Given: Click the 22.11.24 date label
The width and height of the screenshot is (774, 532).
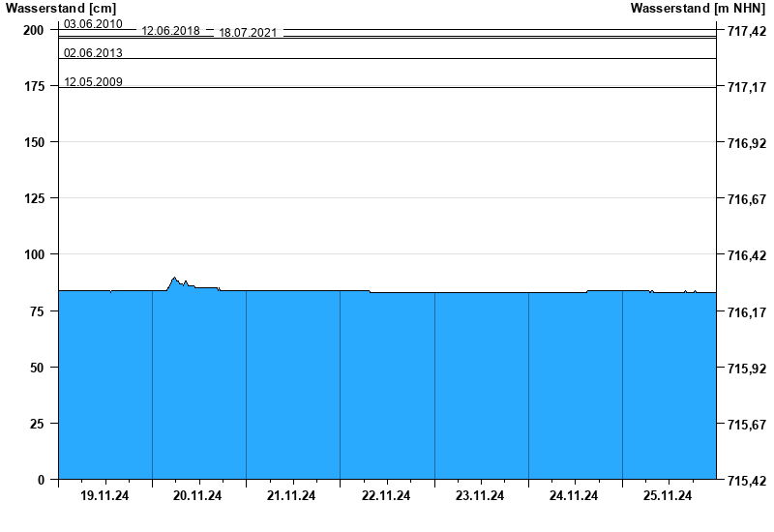Looking at the screenshot, I should tap(385, 496).
